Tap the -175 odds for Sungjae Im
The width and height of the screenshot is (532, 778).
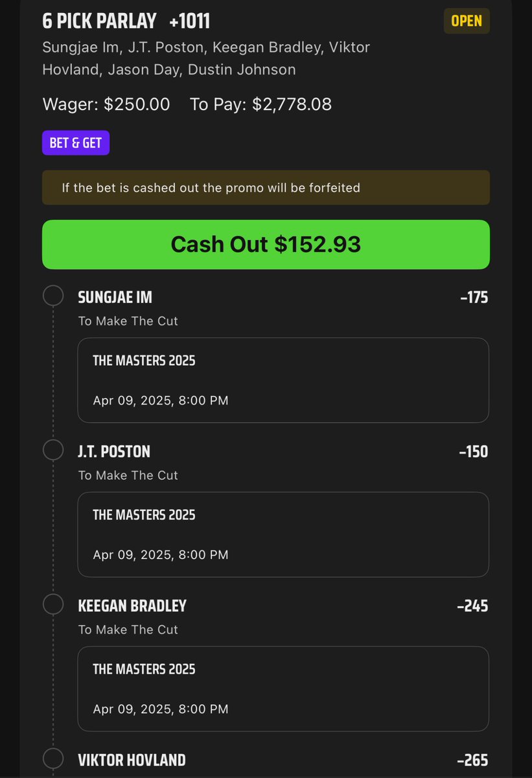click(x=474, y=298)
